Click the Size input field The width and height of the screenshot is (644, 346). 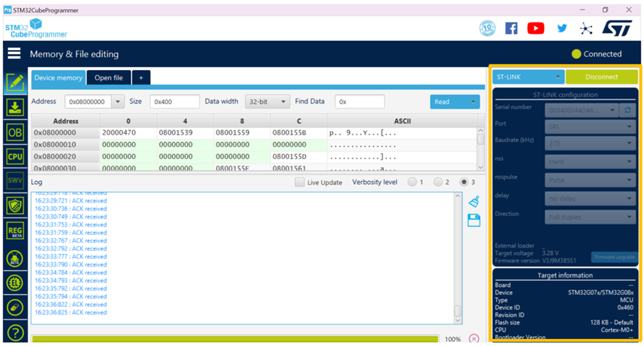(175, 101)
